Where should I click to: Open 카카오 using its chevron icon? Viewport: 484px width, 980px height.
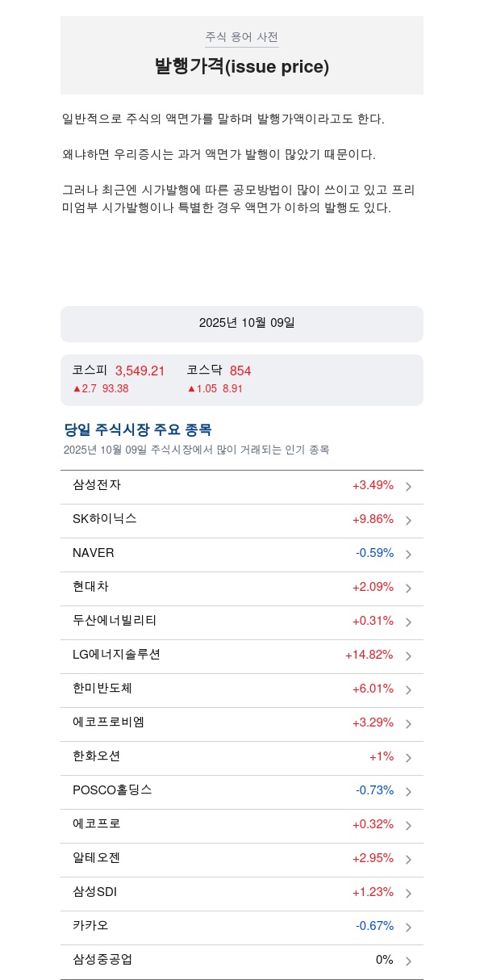tap(408, 928)
